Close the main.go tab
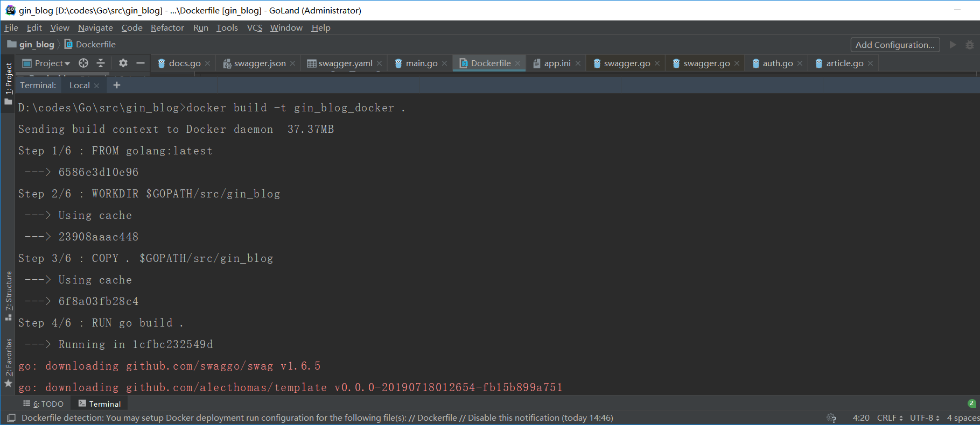980x425 pixels. click(445, 63)
